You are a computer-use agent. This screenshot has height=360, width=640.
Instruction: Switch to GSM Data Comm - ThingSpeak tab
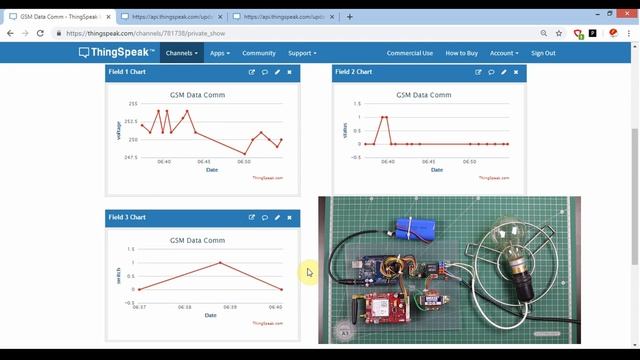59,17
